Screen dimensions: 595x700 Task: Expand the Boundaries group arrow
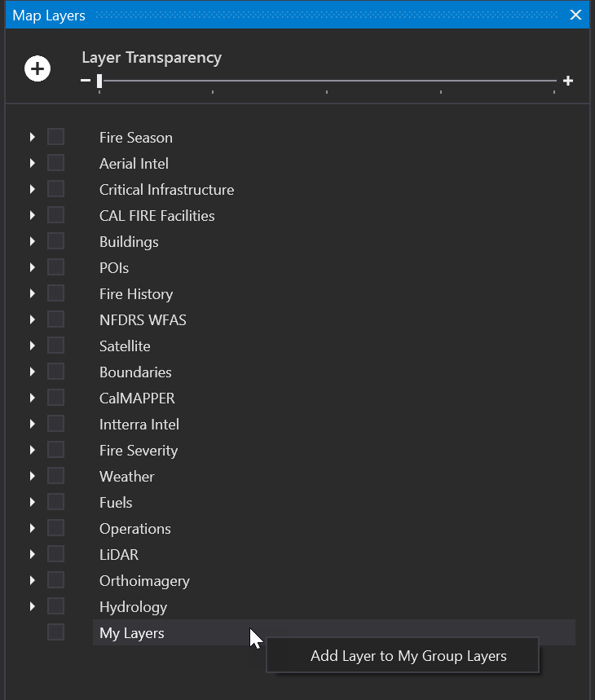click(x=33, y=372)
